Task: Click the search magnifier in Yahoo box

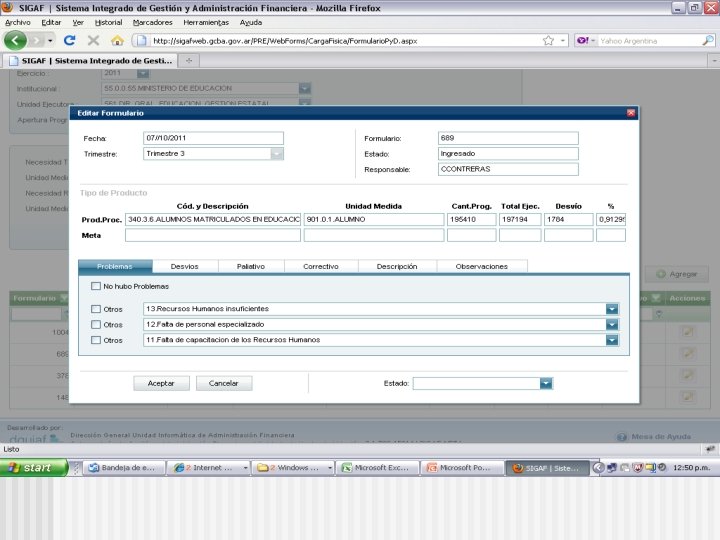Action: click(x=708, y=40)
